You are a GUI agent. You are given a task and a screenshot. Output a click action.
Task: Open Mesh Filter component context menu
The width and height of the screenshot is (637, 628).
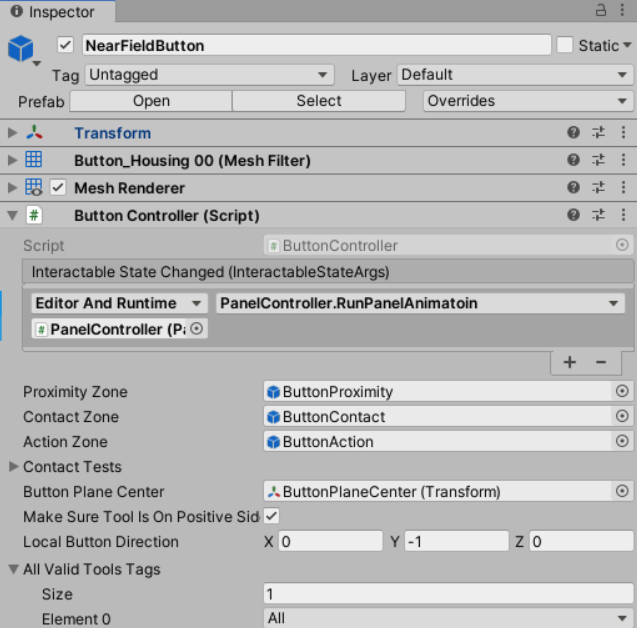pos(623,160)
